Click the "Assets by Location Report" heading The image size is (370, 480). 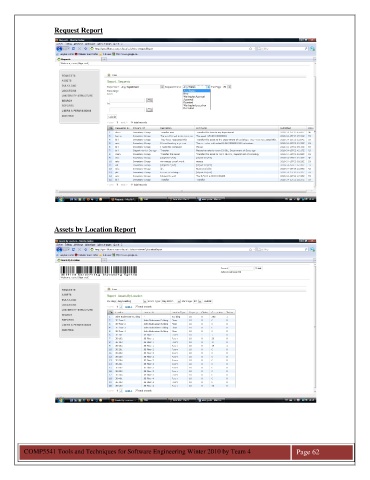tap(95, 229)
